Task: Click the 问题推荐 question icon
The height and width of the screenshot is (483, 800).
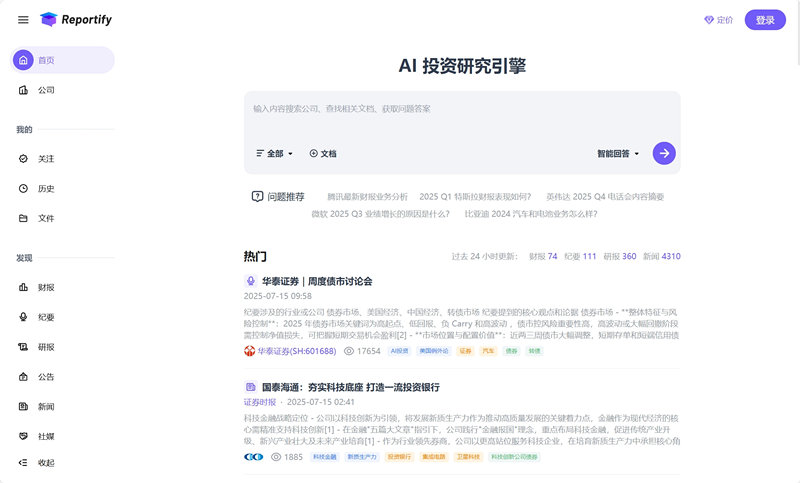Action: (257, 197)
